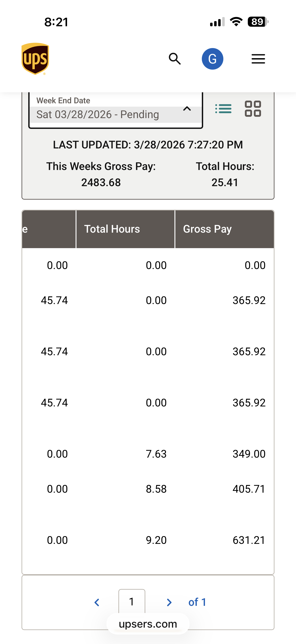
Task: Select the row with gross pay 631.21
Action: point(249,540)
